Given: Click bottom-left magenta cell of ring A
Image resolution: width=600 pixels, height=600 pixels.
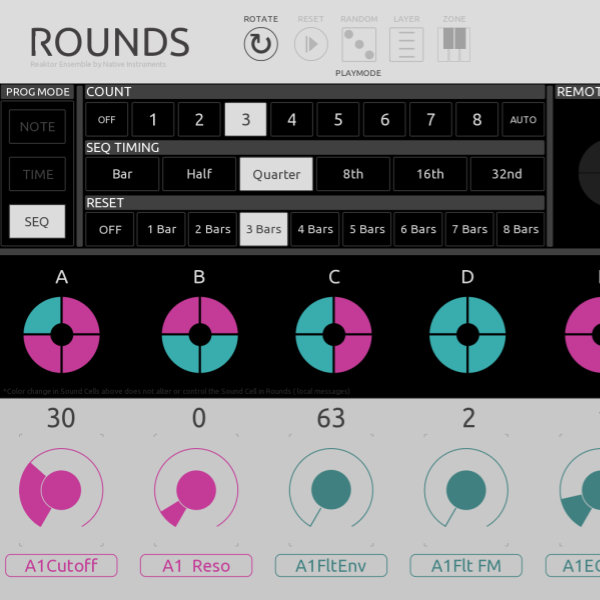Looking at the screenshot, I should point(44,353).
